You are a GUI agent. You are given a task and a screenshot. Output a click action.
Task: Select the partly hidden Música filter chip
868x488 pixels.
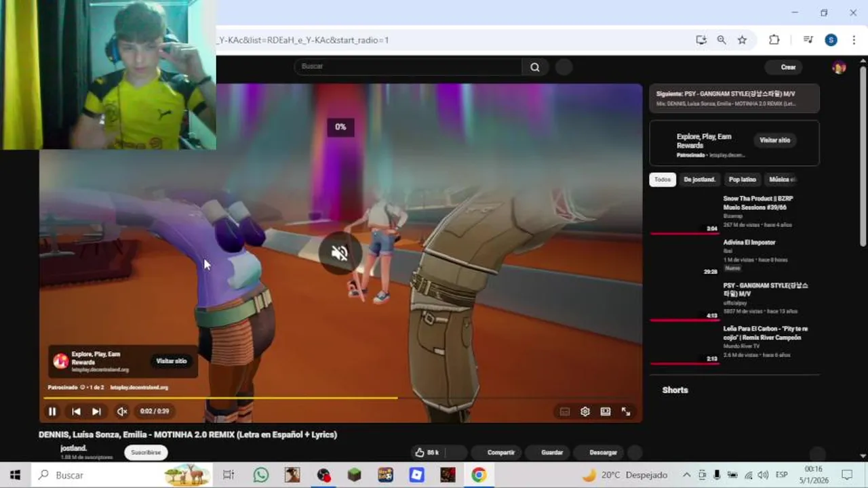pyautogui.click(x=782, y=180)
